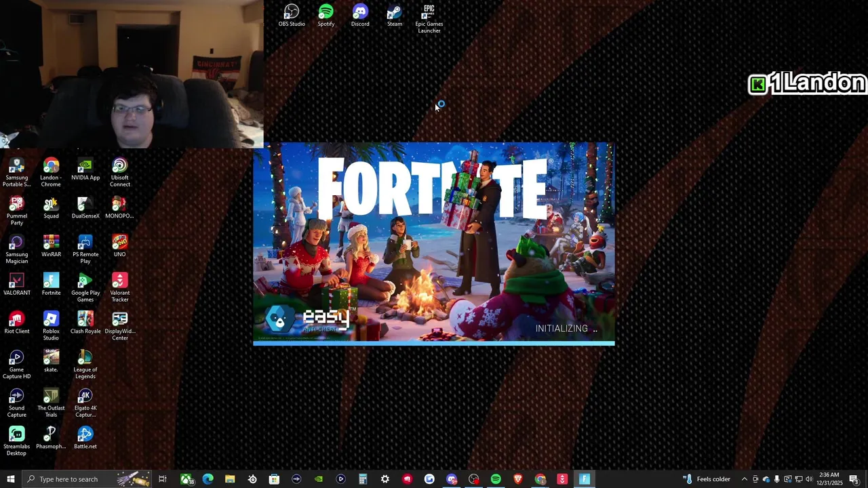This screenshot has width=868, height=488.
Task: Open the Feels colder weather widget
Action: pos(707,479)
